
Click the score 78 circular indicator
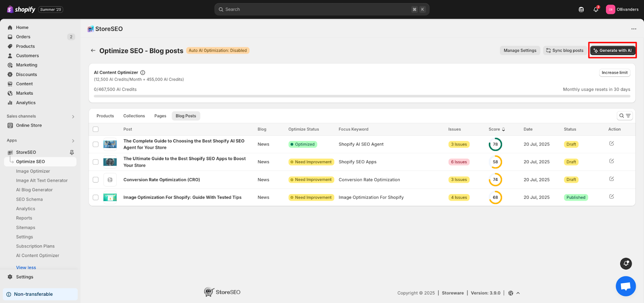tap(495, 144)
